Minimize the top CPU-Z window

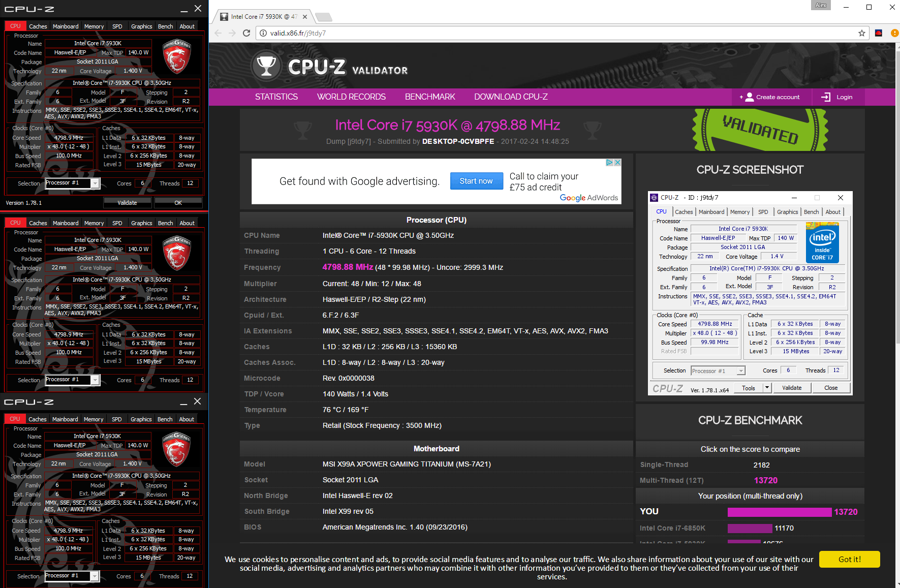pyautogui.click(x=184, y=9)
